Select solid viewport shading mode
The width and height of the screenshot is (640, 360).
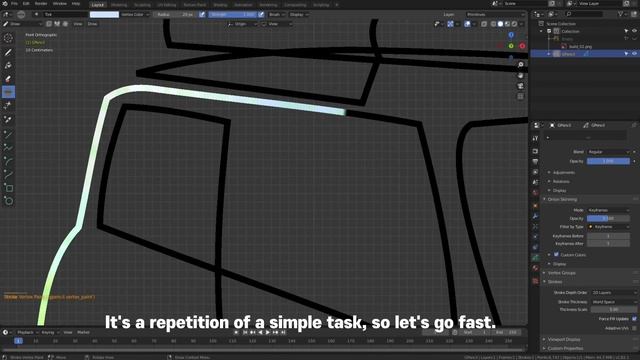[x=500, y=24]
